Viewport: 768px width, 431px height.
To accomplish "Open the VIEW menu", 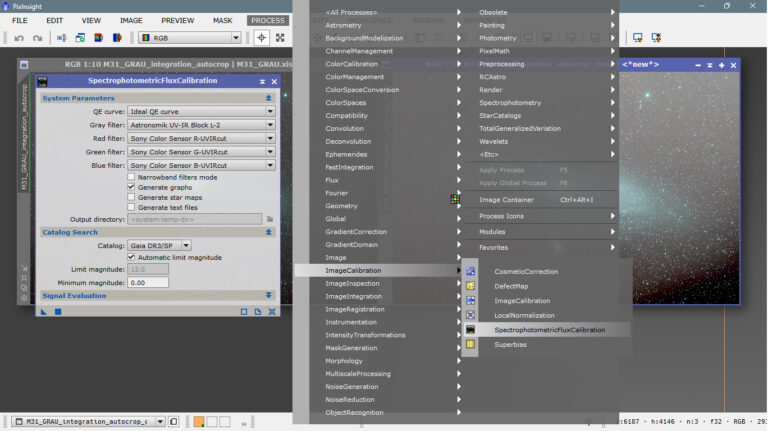I will coord(91,21).
